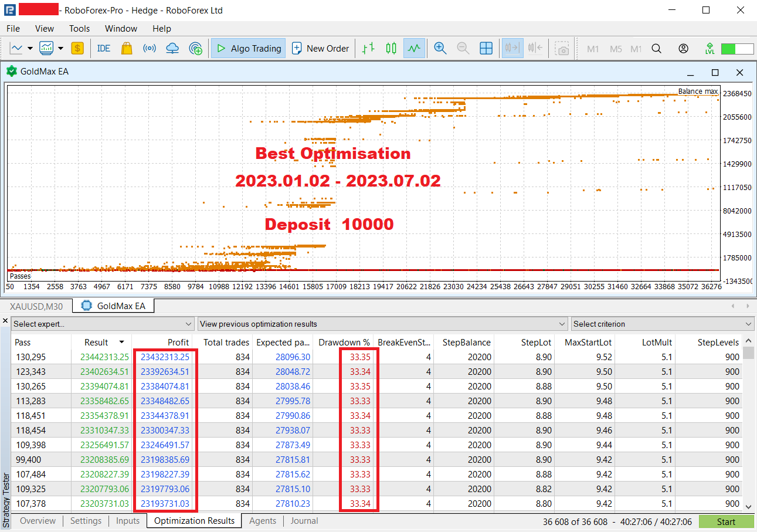Open the chart templates monitor icon
Screen dimensions: 757x532
(x=46, y=48)
